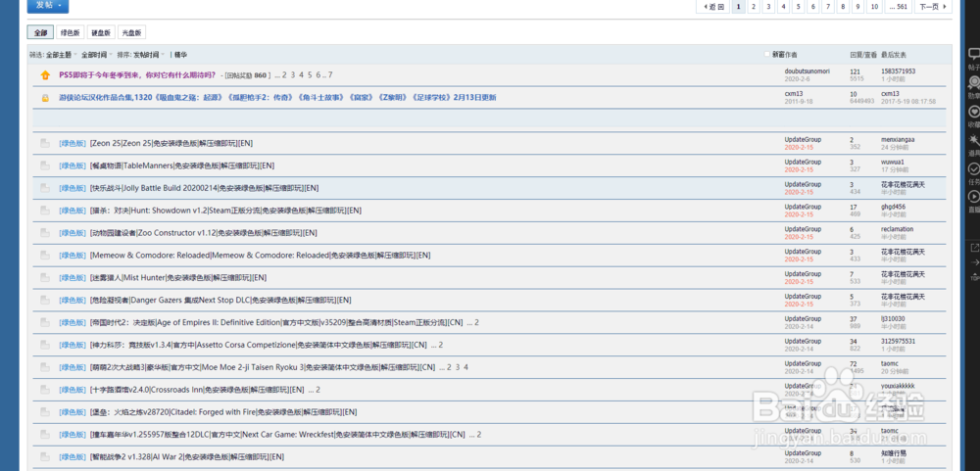The image size is (980, 471).
Task: Expand the 全部时间 time filter dropdown
Action: (96, 55)
